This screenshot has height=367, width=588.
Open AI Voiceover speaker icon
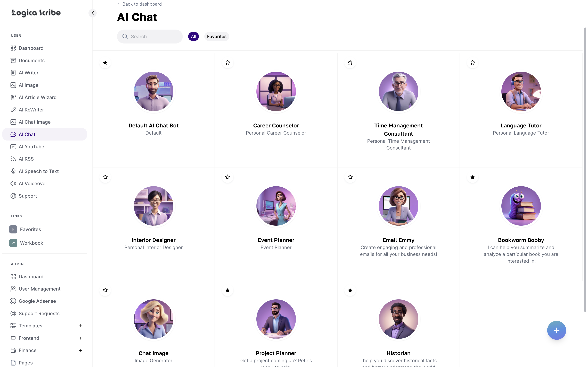[13, 183]
